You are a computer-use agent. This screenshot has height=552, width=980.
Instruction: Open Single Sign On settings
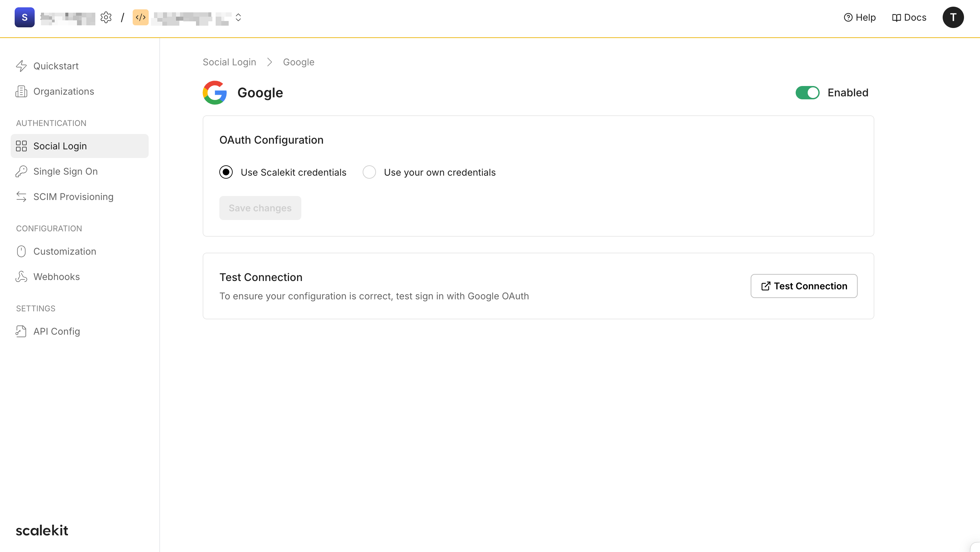coord(65,171)
